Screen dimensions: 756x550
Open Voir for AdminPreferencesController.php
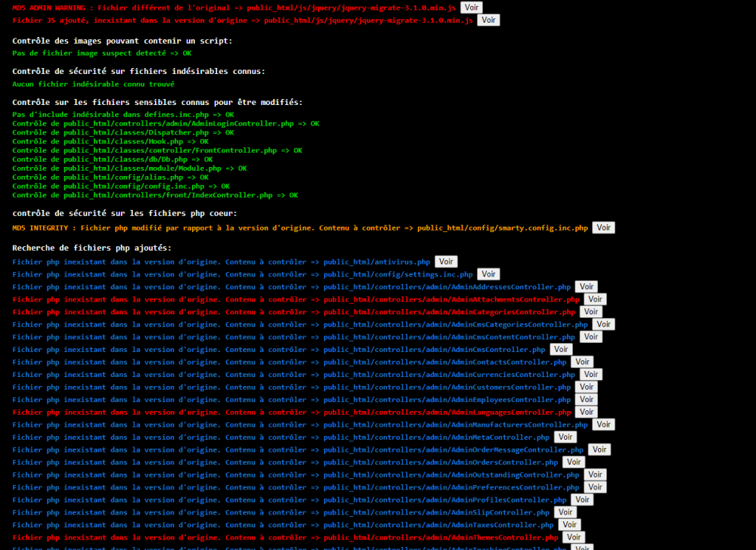tap(595, 487)
